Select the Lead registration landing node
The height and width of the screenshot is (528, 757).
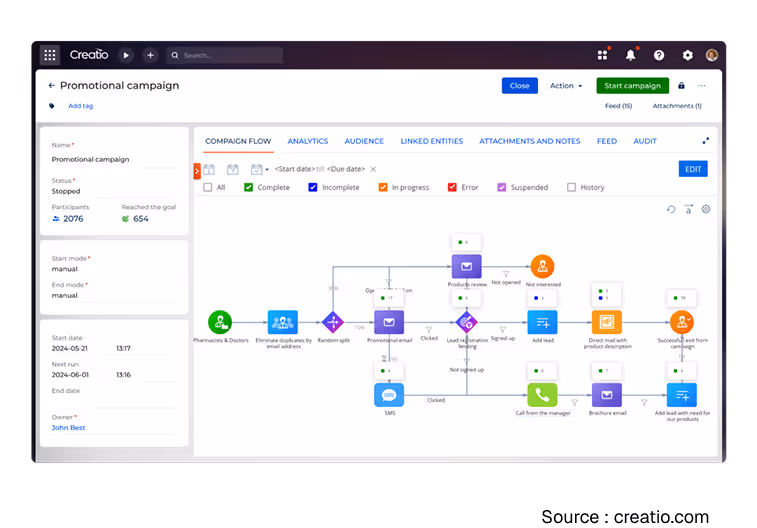[466, 322]
